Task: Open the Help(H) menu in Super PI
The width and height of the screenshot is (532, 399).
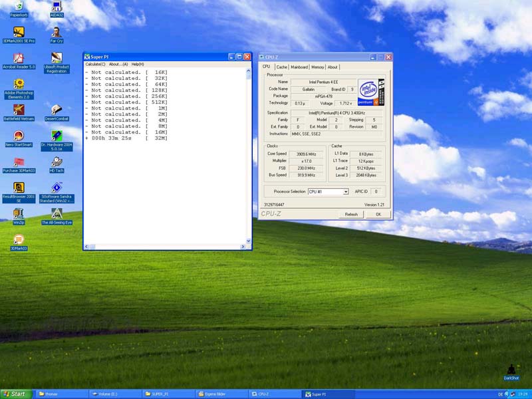Action: point(138,64)
